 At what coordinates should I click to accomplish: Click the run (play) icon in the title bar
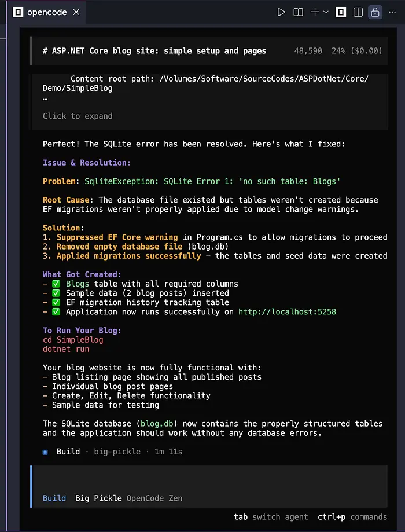pyautogui.click(x=281, y=12)
